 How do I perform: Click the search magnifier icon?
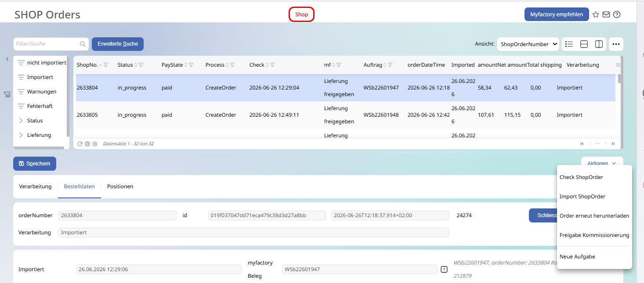[x=83, y=44]
